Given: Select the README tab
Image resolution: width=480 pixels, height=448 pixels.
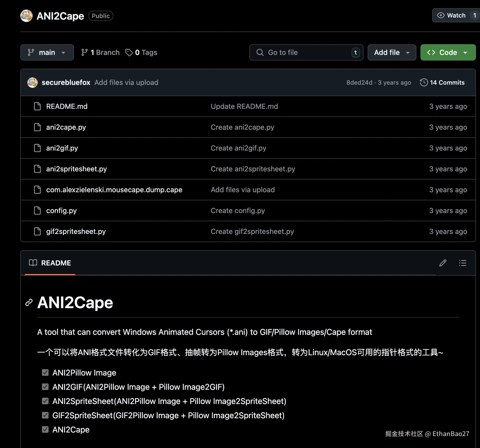Looking at the screenshot, I should (x=50, y=263).
